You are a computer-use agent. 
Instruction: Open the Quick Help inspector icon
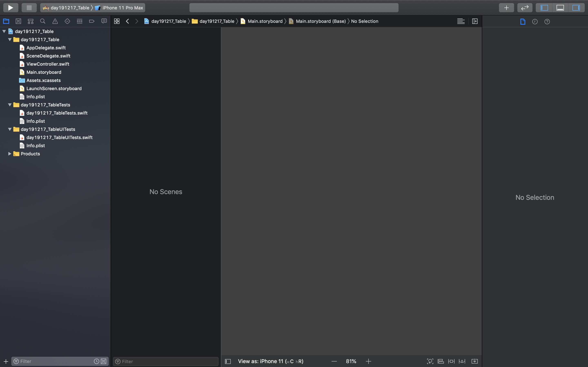click(x=547, y=22)
